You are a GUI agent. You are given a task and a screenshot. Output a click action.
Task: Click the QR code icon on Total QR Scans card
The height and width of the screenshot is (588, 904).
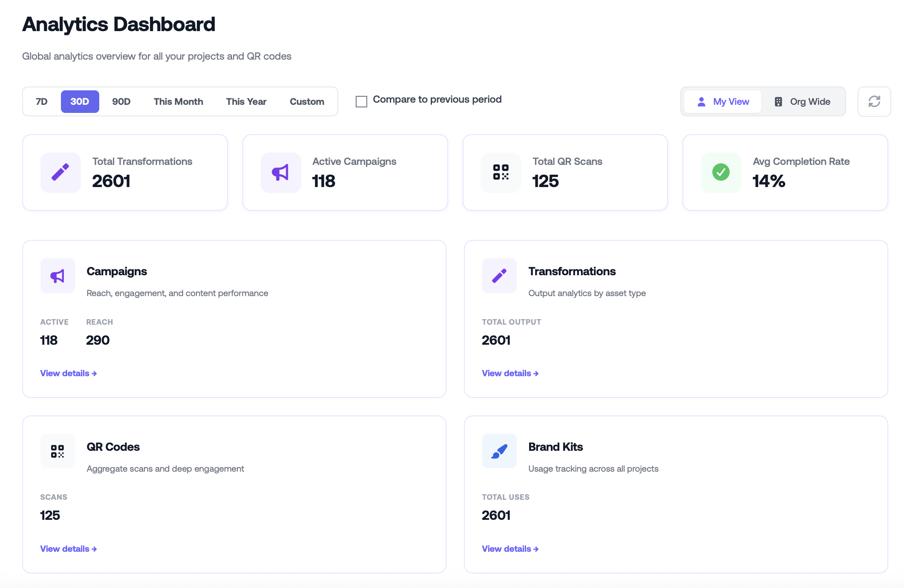click(x=501, y=173)
